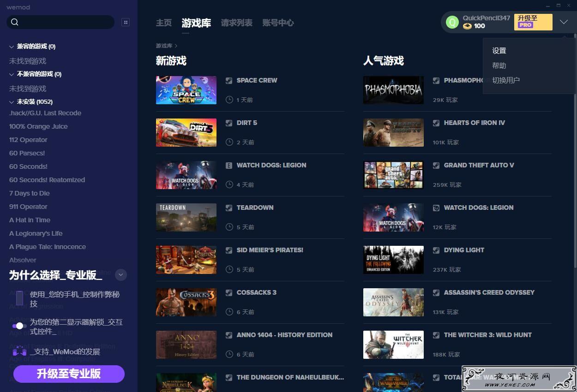The width and height of the screenshot is (577, 392).
Task: Collapse the 兼容的游戏 (0) section
Action: (x=12, y=47)
